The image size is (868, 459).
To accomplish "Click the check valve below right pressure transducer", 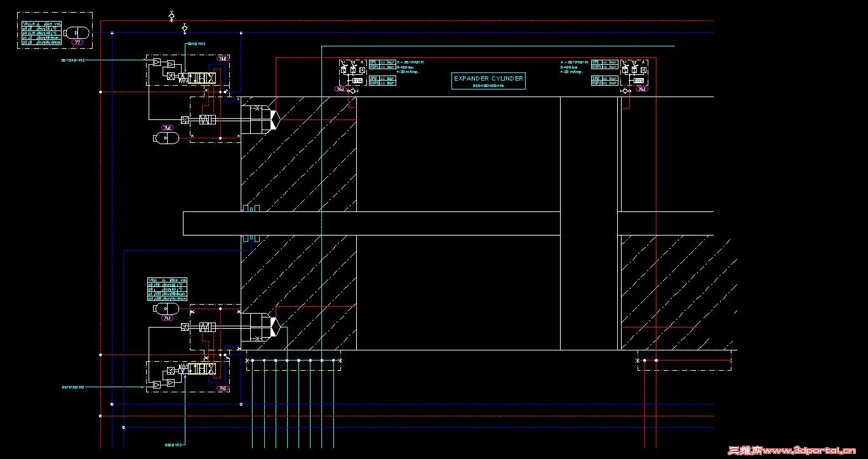I will click(625, 91).
